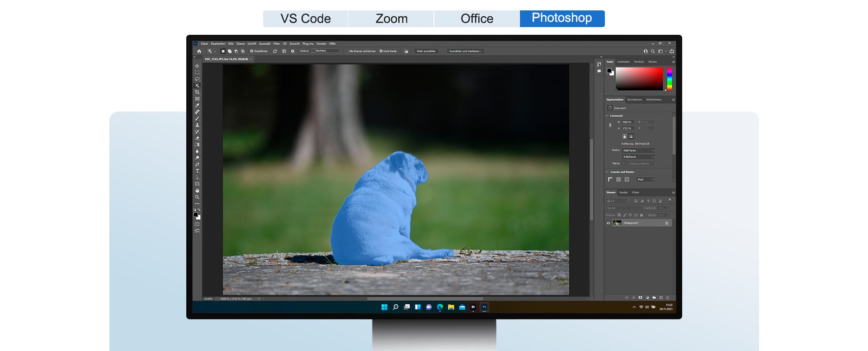
Task: Toggle the Harte Kante checkbox
Action: coord(381,51)
